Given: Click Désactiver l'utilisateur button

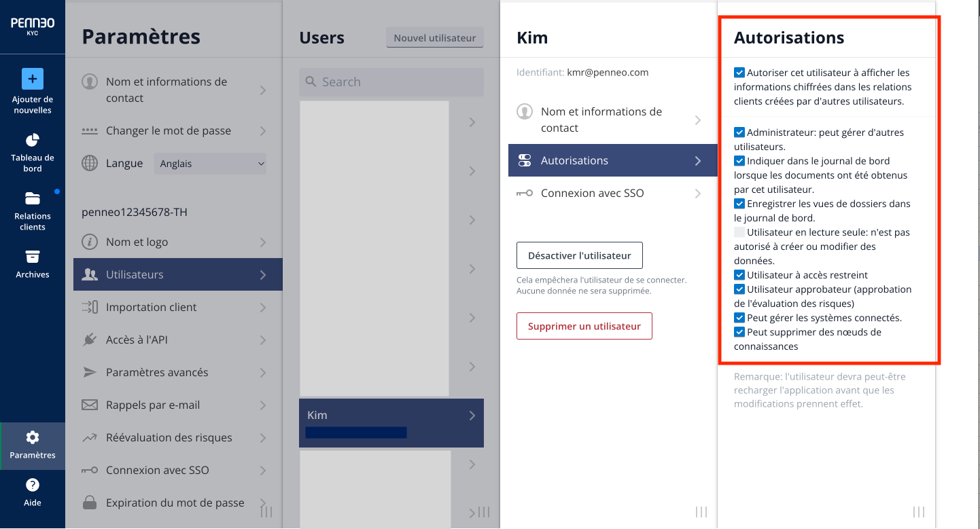Looking at the screenshot, I should pyautogui.click(x=580, y=255).
